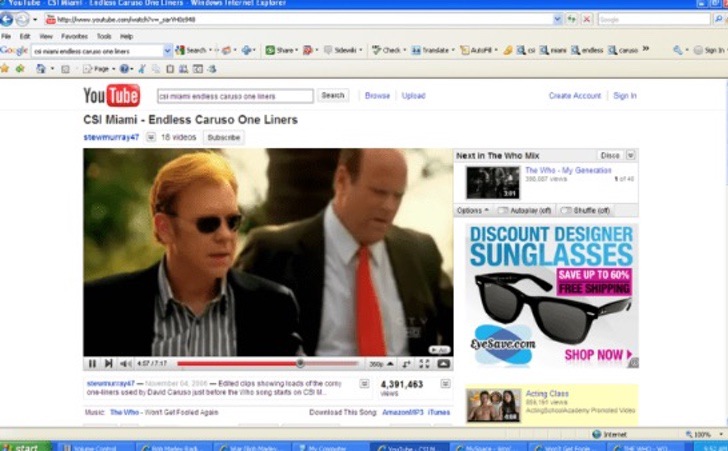Open the address bar URL history dropdown
Screen dimensions: 728x451
click(x=557, y=19)
